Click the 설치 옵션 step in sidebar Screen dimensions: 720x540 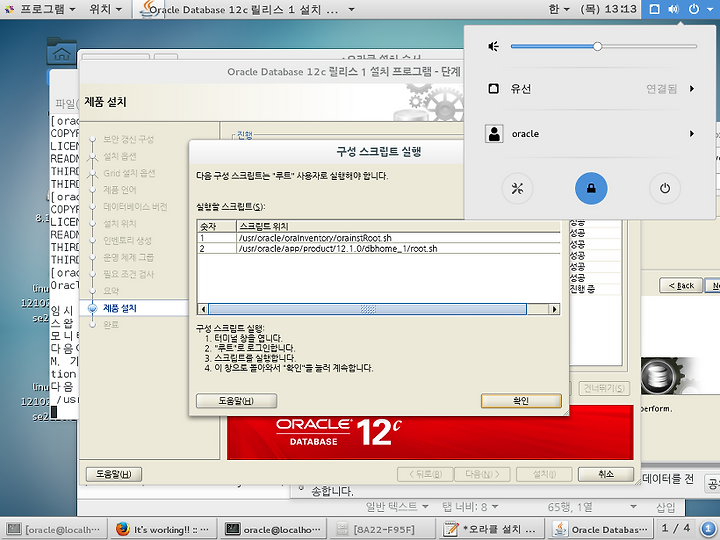coord(120,156)
